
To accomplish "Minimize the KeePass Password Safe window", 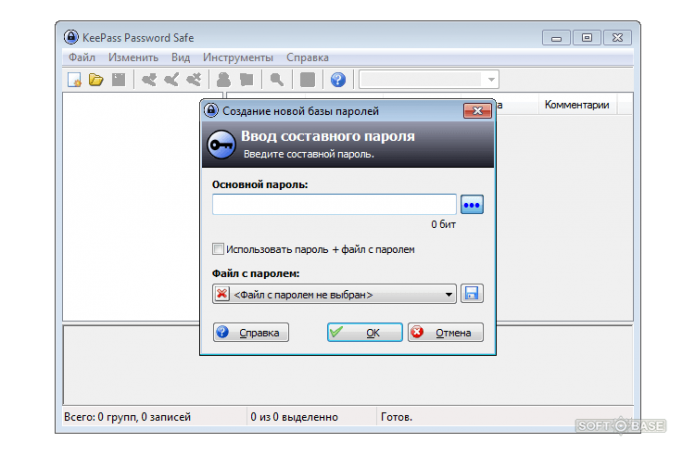I will click(x=556, y=38).
